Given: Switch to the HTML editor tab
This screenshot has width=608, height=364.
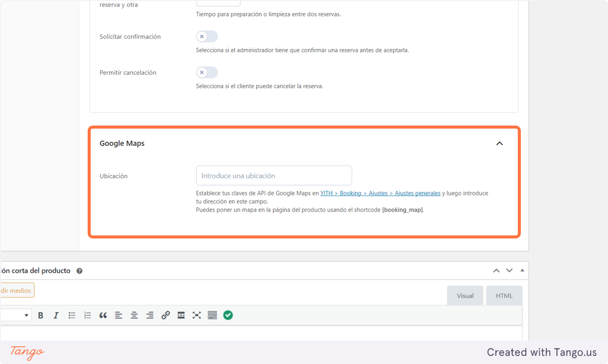Looking at the screenshot, I should (504, 296).
